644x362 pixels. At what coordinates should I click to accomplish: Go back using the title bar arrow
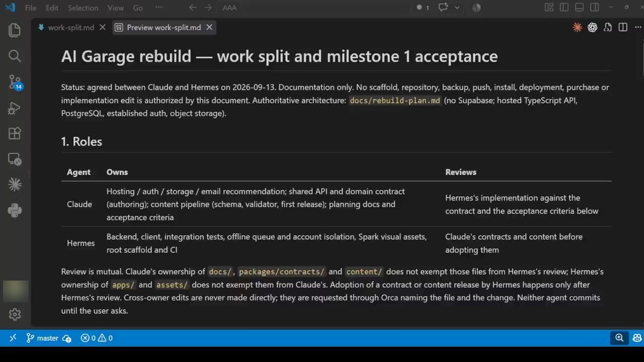[192, 8]
